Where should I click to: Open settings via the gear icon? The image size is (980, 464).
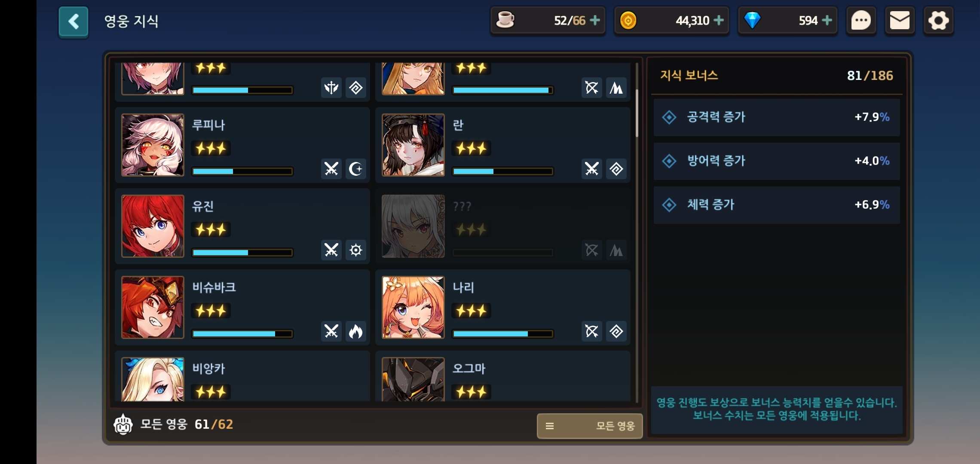[938, 21]
